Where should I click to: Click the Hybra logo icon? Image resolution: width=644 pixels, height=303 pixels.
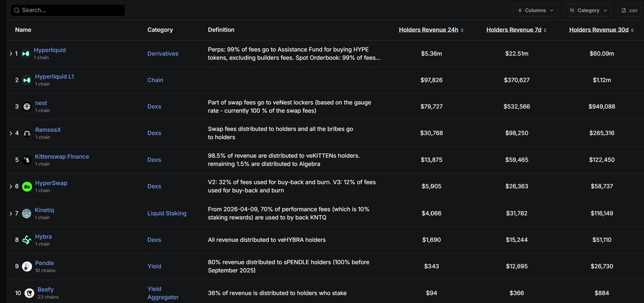click(26, 240)
